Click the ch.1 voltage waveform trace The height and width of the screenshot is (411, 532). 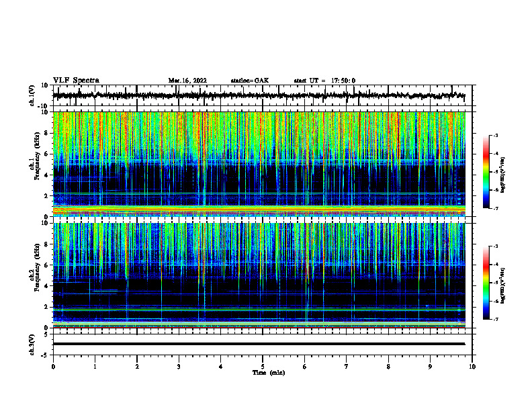click(x=259, y=95)
